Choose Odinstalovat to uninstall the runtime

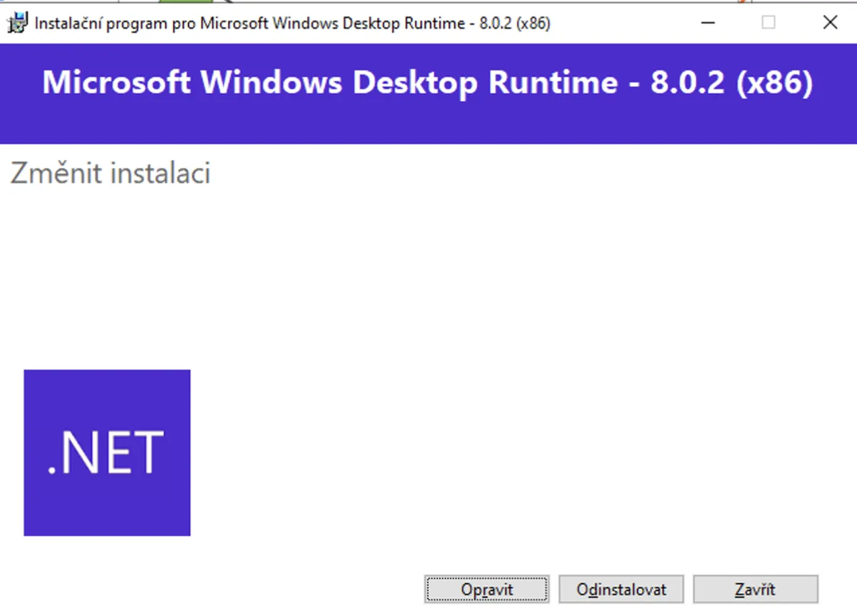tap(621, 590)
